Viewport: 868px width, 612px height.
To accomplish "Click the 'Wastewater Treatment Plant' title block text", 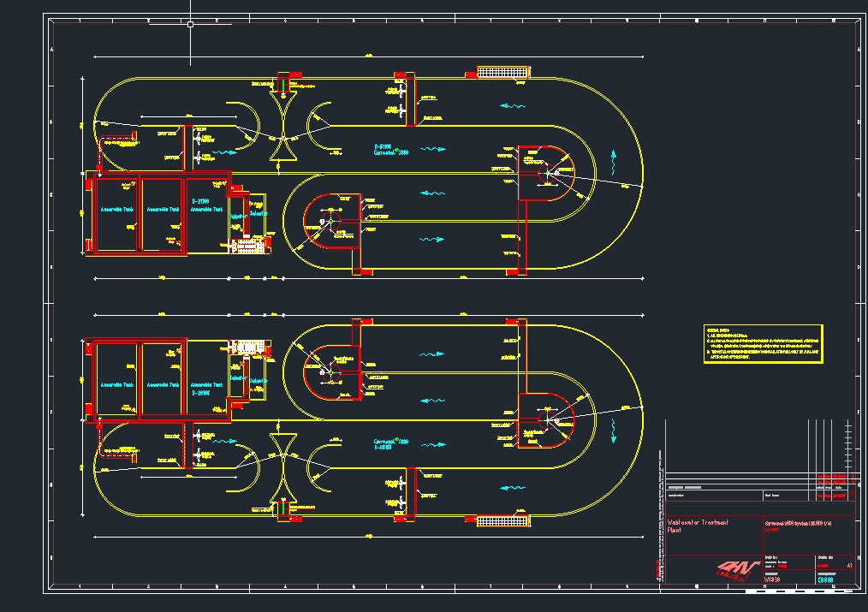I will tap(698, 526).
